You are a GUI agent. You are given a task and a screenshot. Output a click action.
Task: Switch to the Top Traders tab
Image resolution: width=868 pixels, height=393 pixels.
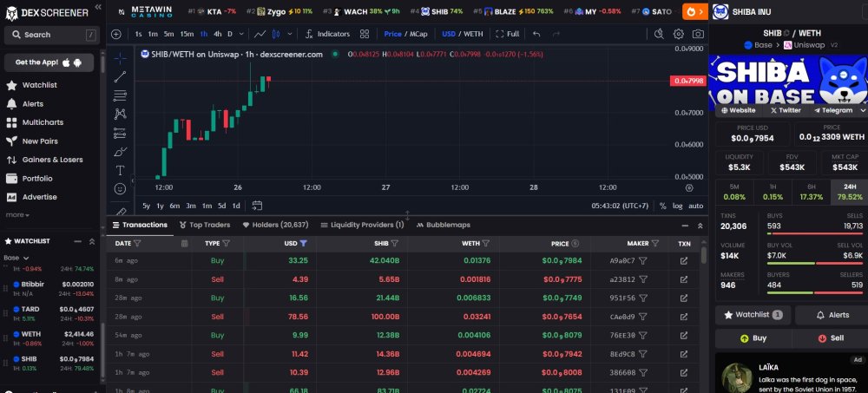(205, 226)
